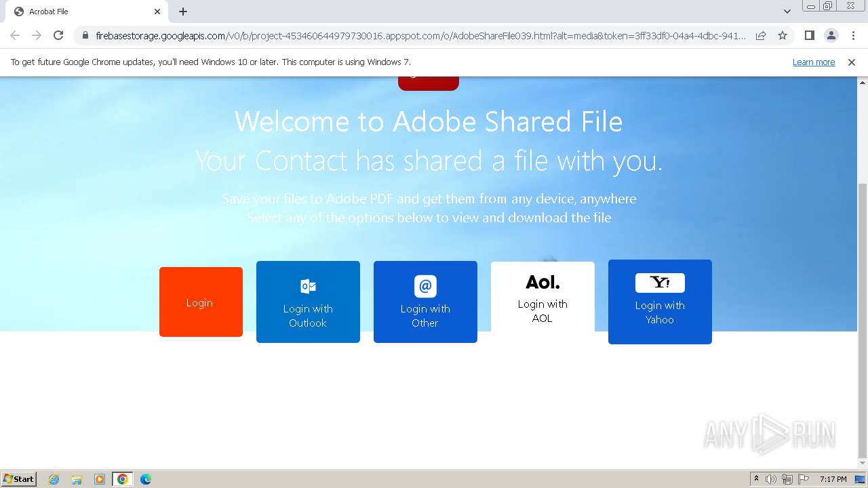This screenshot has height=488, width=868.
Task: Switch to Chrome taskbar icon
Action: point(123,479)
